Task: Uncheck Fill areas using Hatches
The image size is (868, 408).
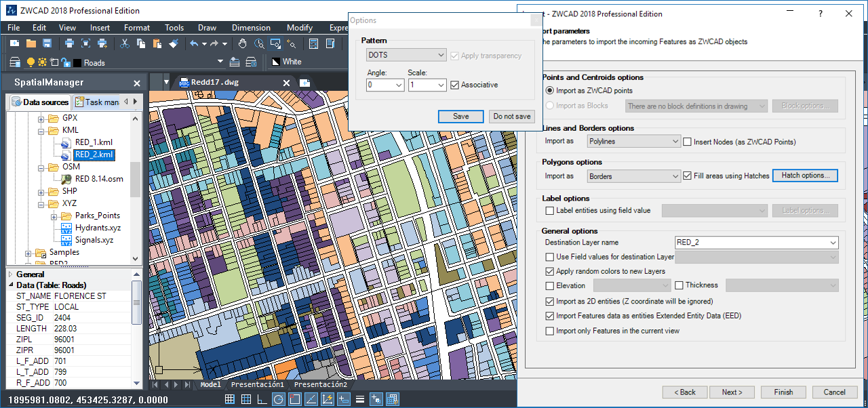Action: pos(688,176)
